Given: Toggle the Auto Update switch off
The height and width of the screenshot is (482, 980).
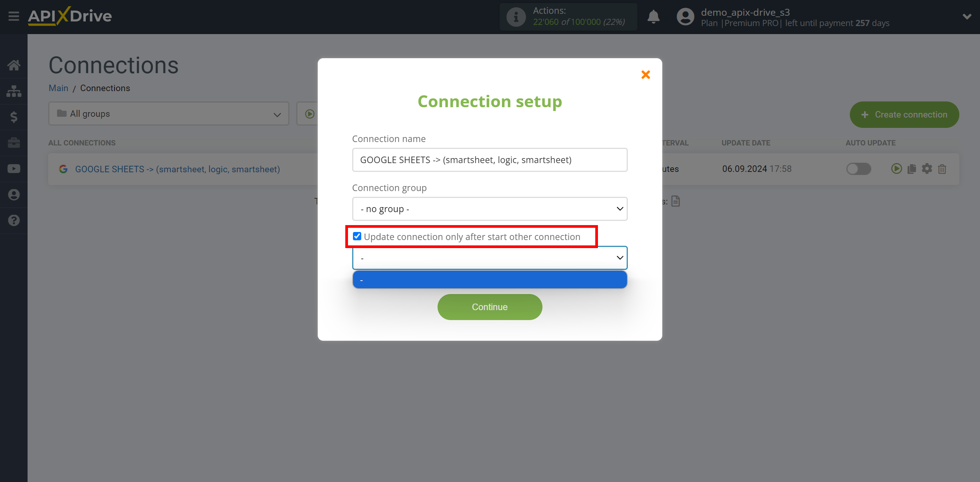Looking at the screenshot, I should pyautogui.click(x=859, y=169).
